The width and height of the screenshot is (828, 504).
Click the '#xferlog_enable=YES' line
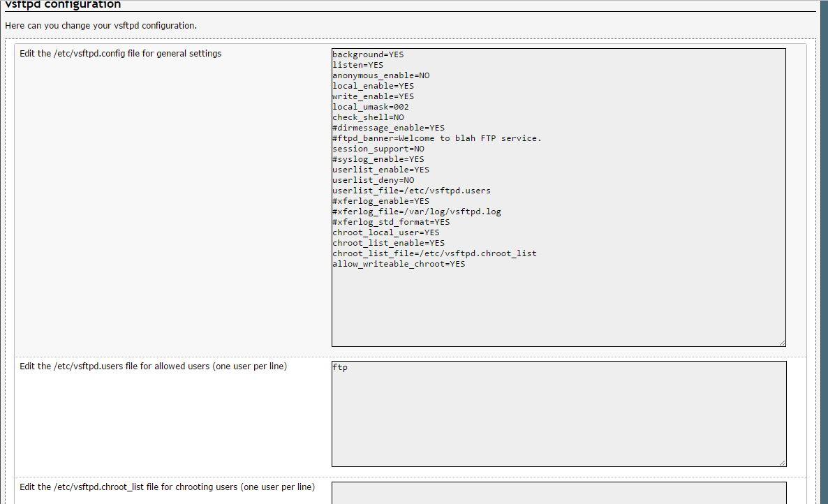(381, 201)
